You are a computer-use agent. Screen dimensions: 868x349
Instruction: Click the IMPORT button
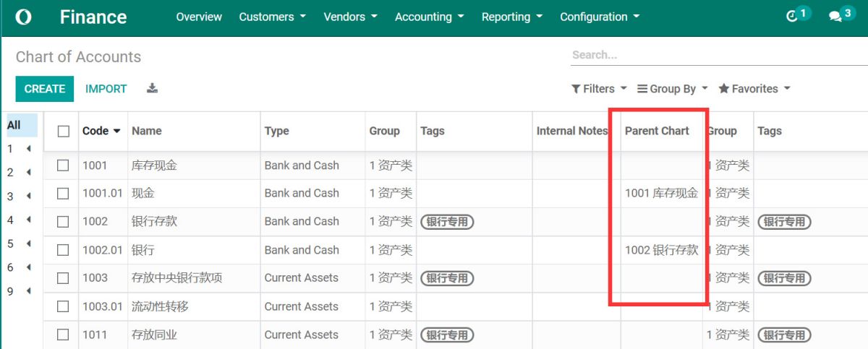coord(106,89)
